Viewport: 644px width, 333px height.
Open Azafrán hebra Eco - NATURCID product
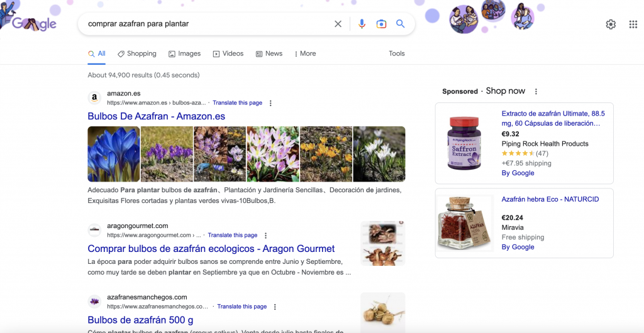point(550,199)
